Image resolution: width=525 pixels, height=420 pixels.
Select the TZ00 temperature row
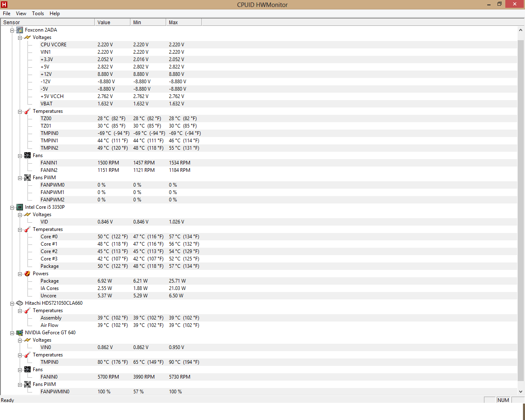(x=259, y=119)
